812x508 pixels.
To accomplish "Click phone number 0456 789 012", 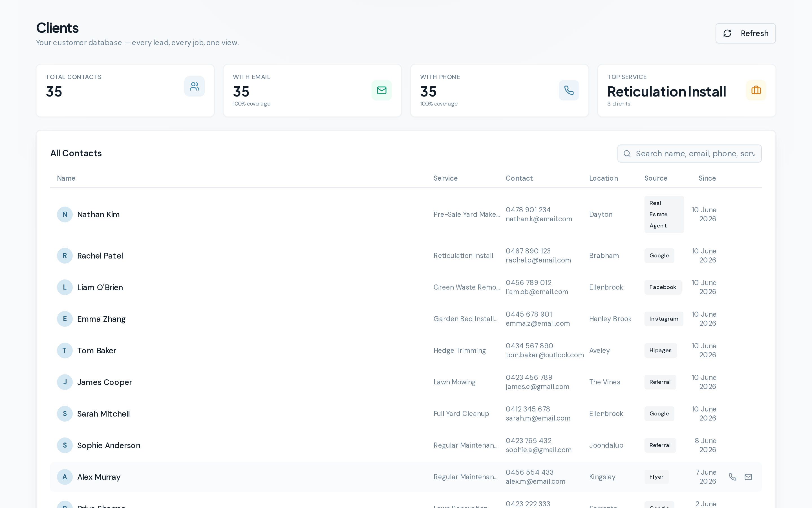I will pos(528,283).
